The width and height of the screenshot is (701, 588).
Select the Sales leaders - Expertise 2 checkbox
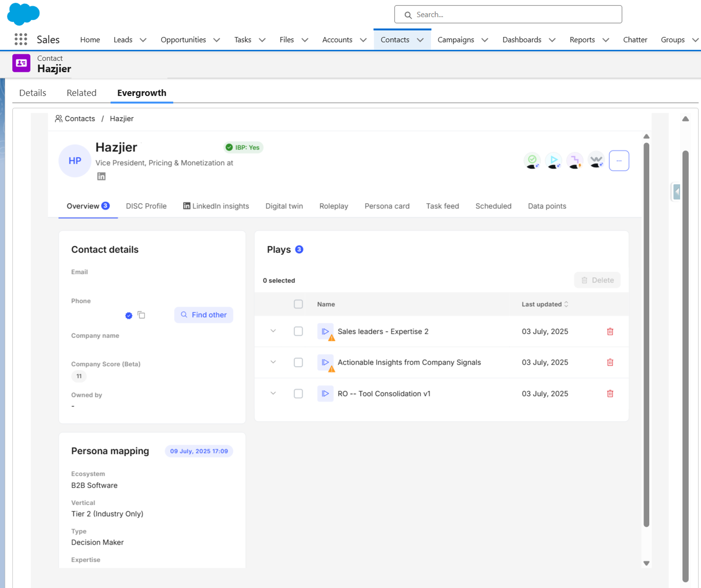coord(298,331)
